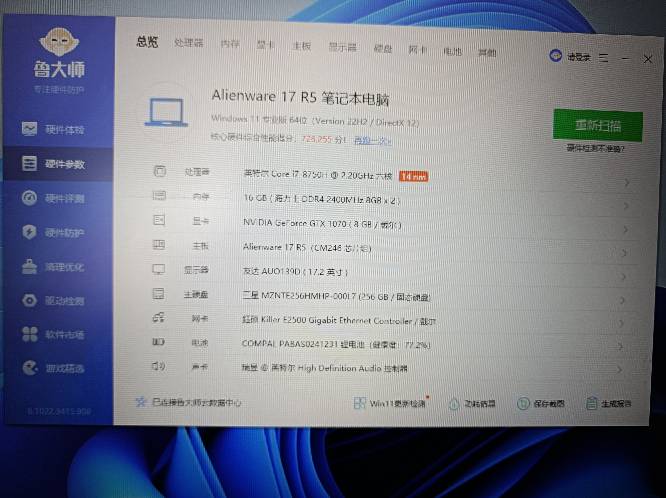
Task: Click the version number under the sidebar
Action: [x=59, y=411]
